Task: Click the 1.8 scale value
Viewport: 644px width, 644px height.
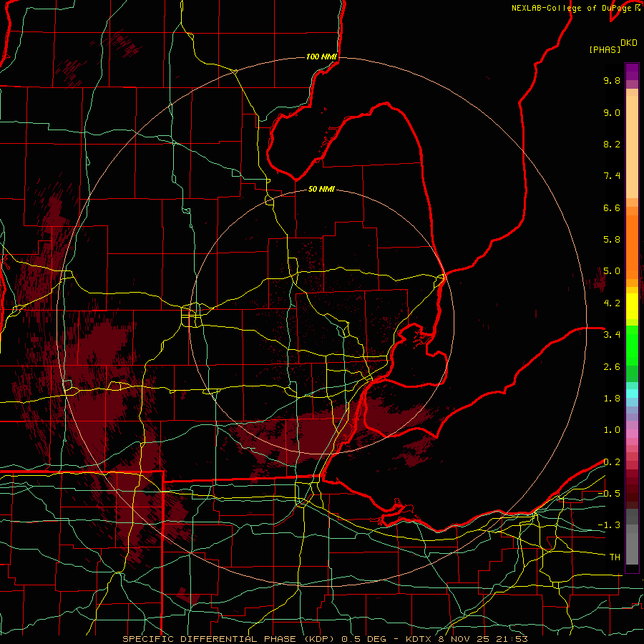Action: point(612,399)
